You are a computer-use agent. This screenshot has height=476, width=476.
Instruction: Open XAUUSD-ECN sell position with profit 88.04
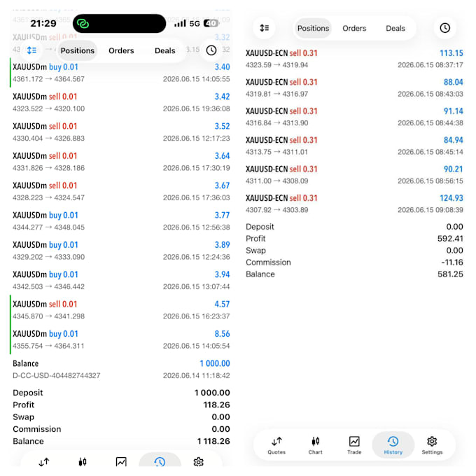pos(354,88)
